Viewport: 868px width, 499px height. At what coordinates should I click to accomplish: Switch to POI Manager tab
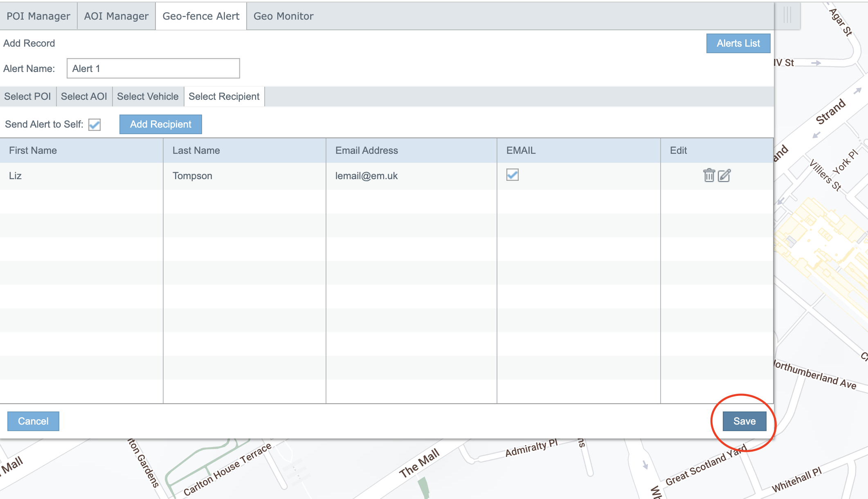tap(38, 16)
